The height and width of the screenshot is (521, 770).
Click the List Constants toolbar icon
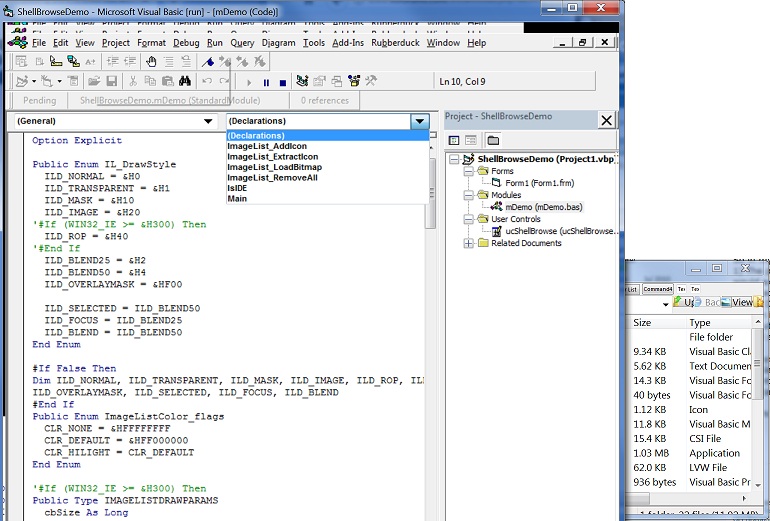[39, 62]
